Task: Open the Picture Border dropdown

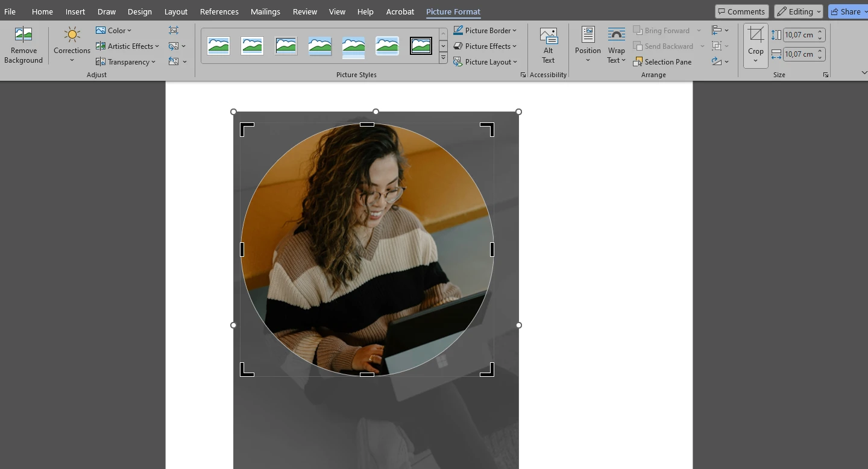Action: point(485,30)
